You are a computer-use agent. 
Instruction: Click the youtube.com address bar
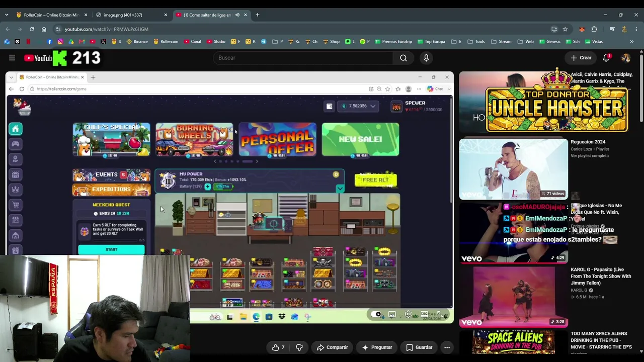click(x=302, y=29)
